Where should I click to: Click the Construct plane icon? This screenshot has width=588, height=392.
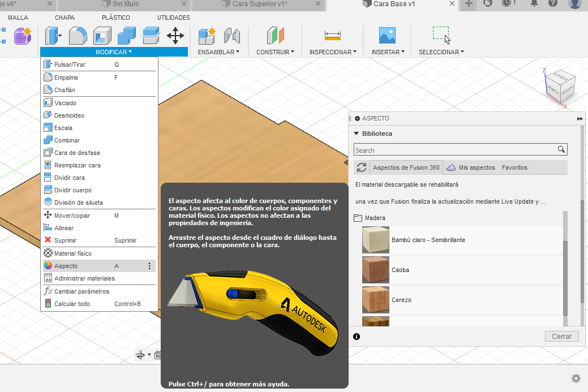click(x=275, y=36)
